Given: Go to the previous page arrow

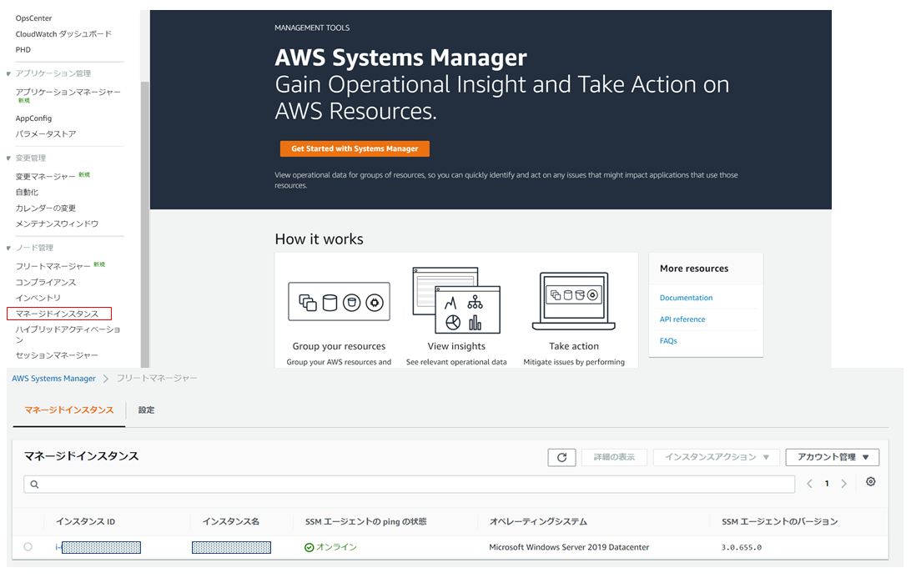Looking at the screenshot, I should pyautogui.click(x=809, y=484).
